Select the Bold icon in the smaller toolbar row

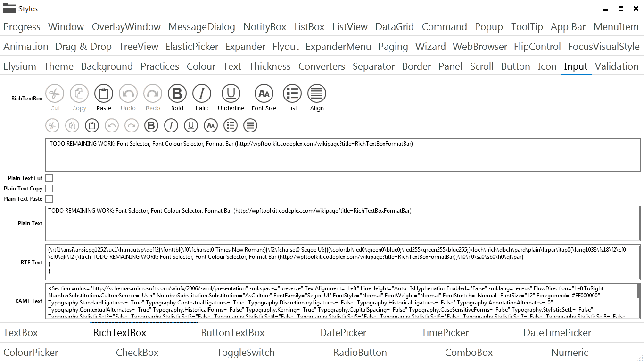(x=151, y=125)
